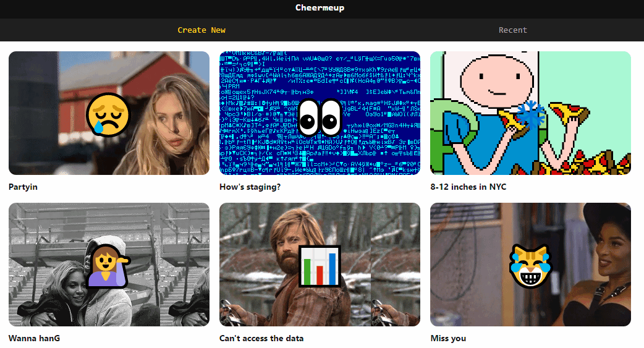644x348 pixels.
Task: Click the blue snowflake emoji
Action: point(531,114)
